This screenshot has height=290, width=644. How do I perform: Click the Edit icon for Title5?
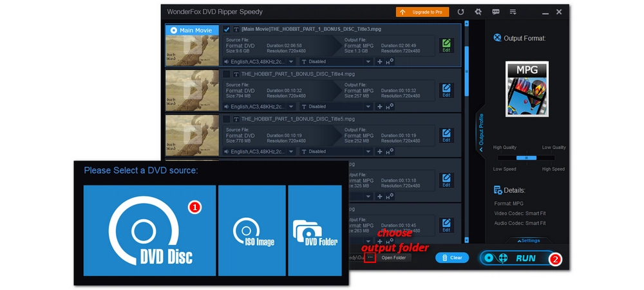(446, 135)
